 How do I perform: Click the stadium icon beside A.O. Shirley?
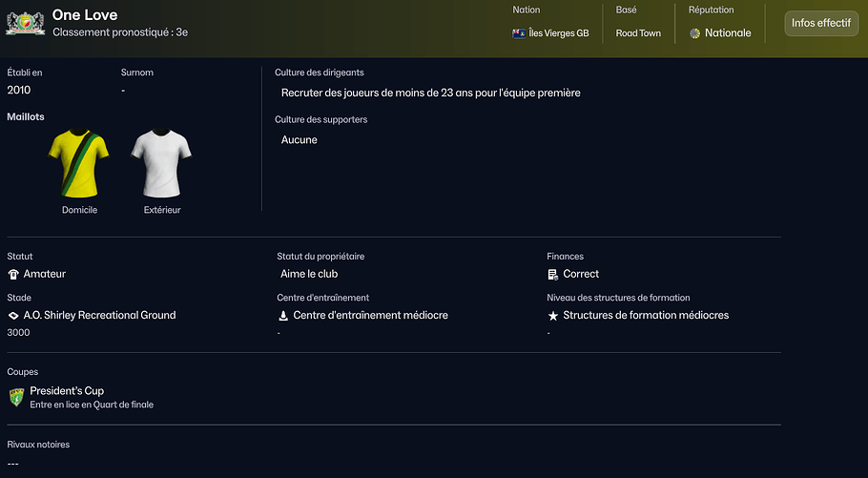[13, 316]
